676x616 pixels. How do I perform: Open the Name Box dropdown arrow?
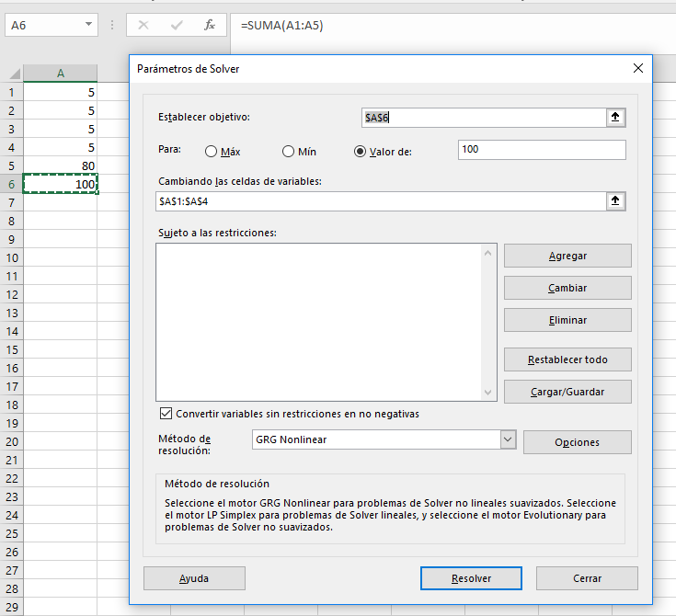click(x=89, y=25)
